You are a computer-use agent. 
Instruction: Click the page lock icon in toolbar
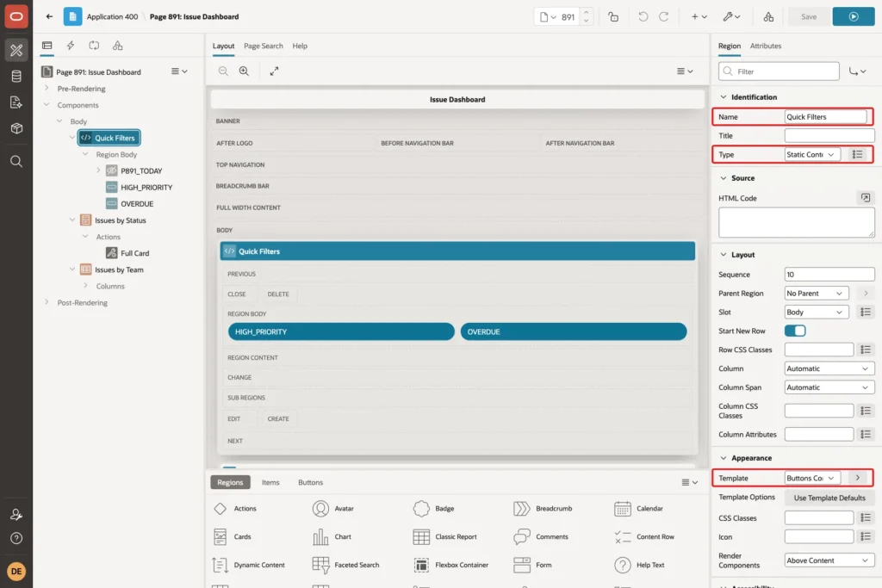[x=613, y=16]
